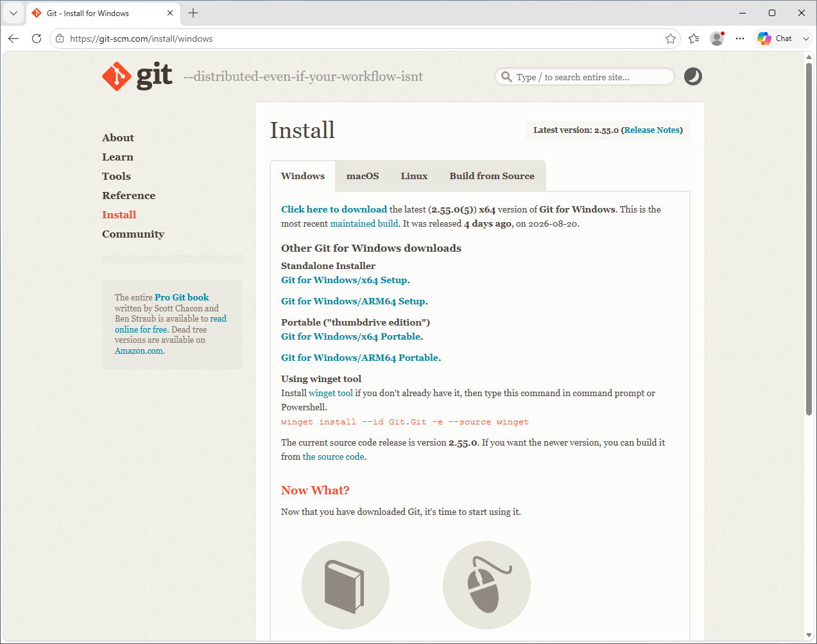Go to the Learn page
The width and height of the screenshot is (817, 644).
click(x=117, y=157)
